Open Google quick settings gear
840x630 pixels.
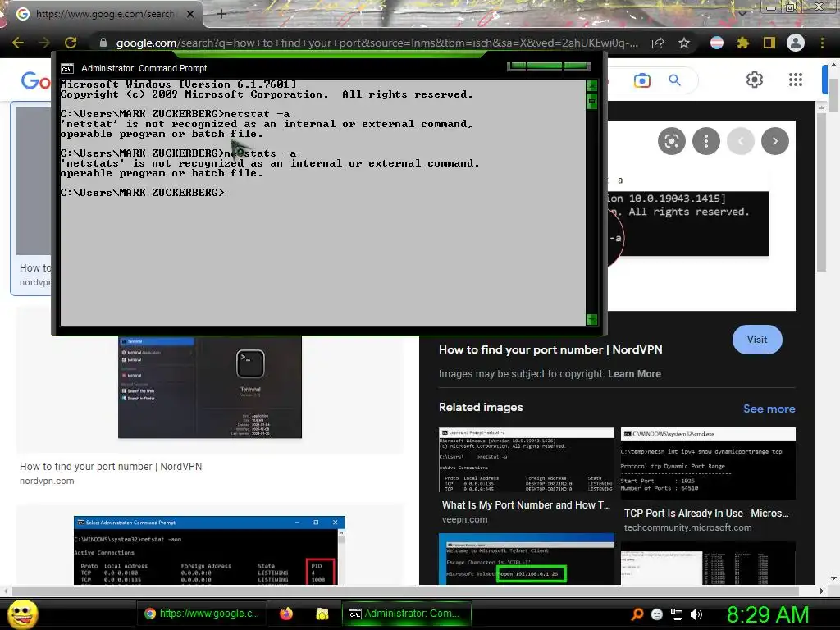coord(755,80)
